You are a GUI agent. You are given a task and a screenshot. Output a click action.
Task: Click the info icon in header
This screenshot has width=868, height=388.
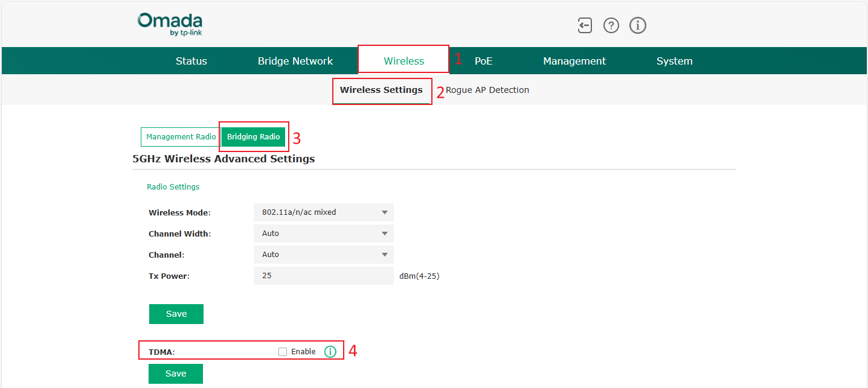click(638, 25)
